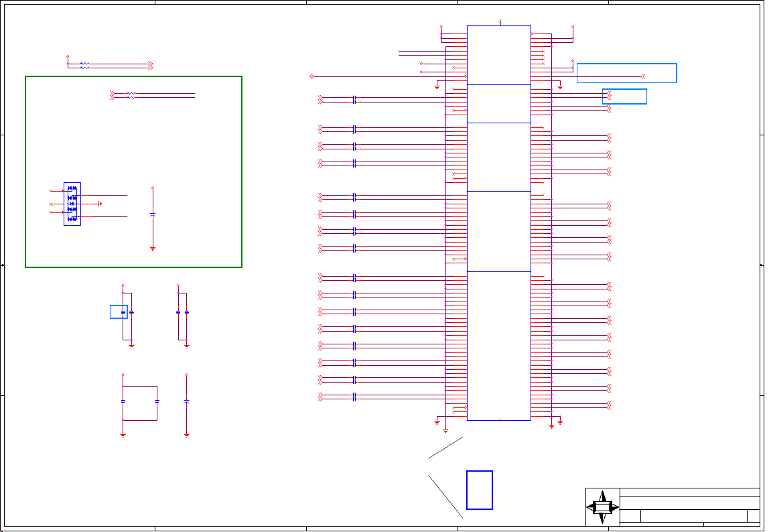Click the ground symbol beside the diode array
769x532 pixels.
click(100, 204)
